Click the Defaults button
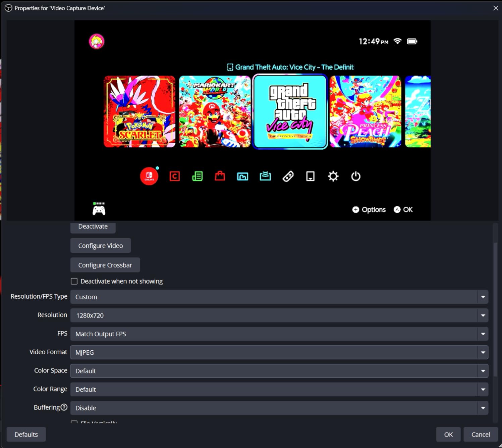502x448 pixels. point(26,435)
